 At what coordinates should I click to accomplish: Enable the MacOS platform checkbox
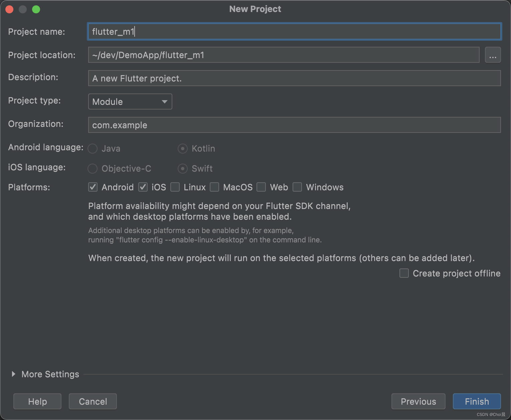click(214, 187)
